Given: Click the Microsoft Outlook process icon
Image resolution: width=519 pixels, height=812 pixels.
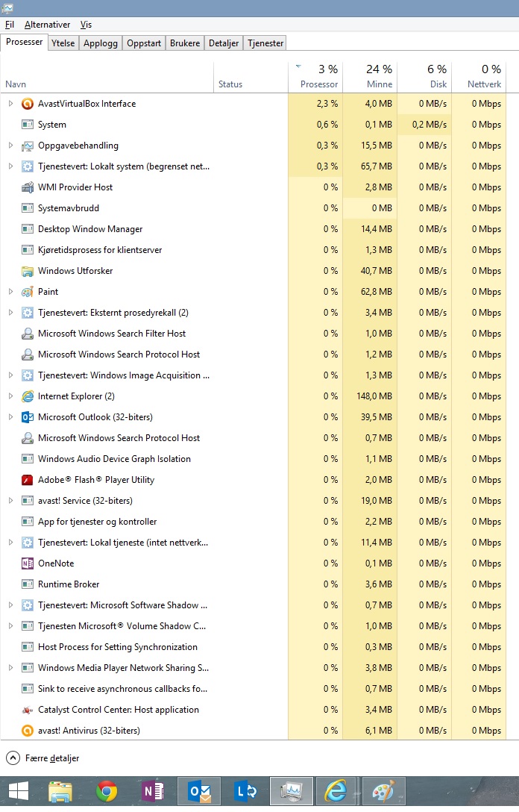Looking at the screenshot, I should coord(28,417).
